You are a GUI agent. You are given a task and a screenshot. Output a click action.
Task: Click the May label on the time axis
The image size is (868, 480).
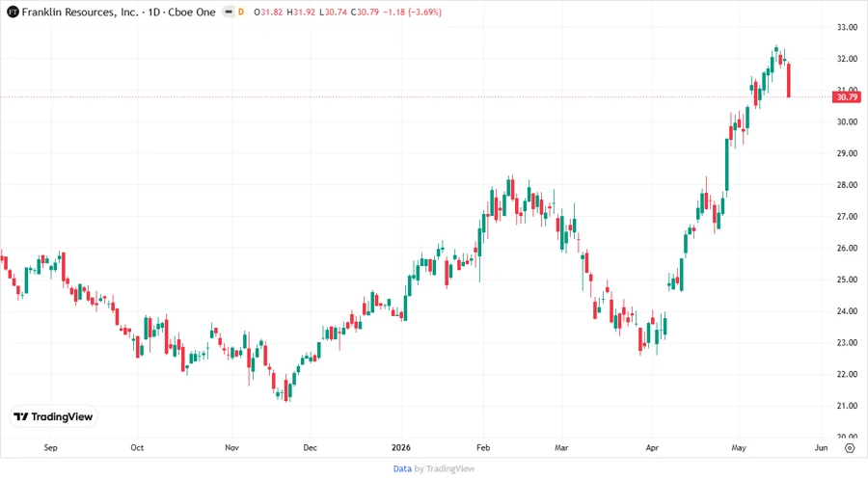(739, 447)
